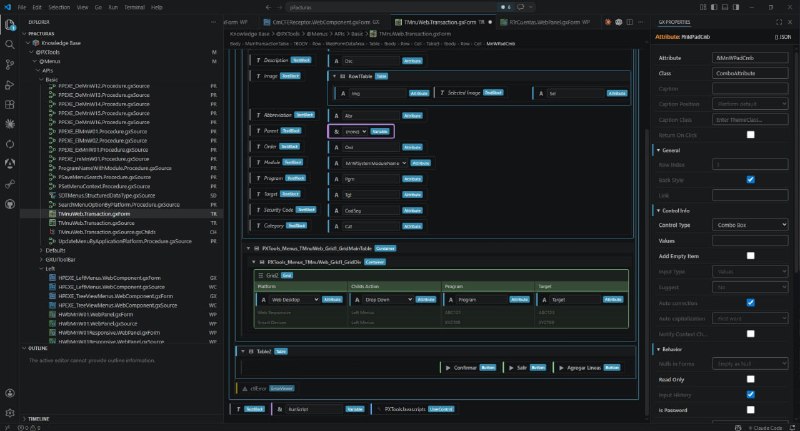Viewport: 800px width, 431px height.
Task: Open Source Control view in activity bar
Action: [10, 64]
